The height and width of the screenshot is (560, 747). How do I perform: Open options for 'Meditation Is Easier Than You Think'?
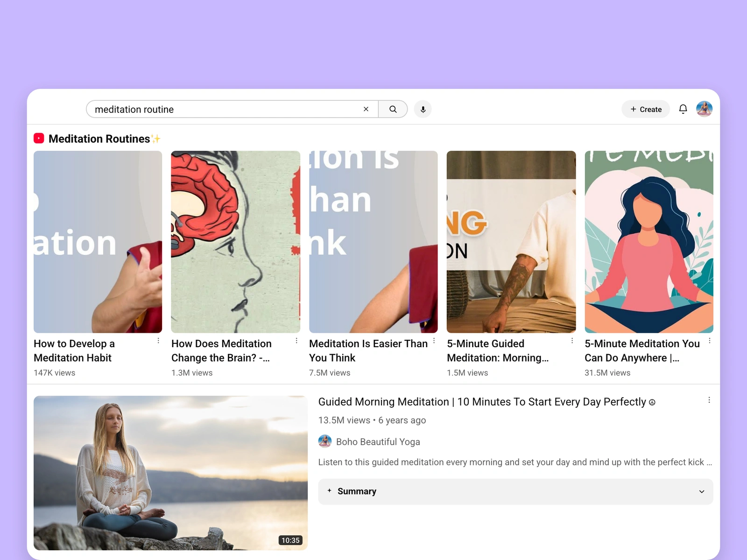434,341
